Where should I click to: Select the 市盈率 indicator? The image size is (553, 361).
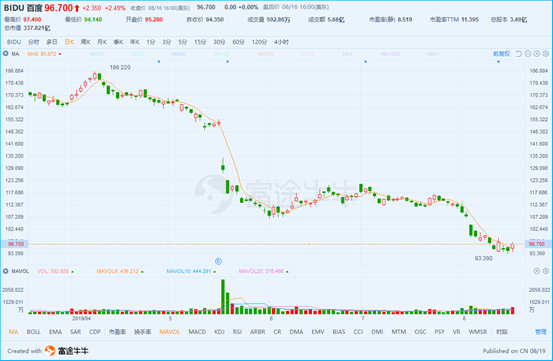117,332
